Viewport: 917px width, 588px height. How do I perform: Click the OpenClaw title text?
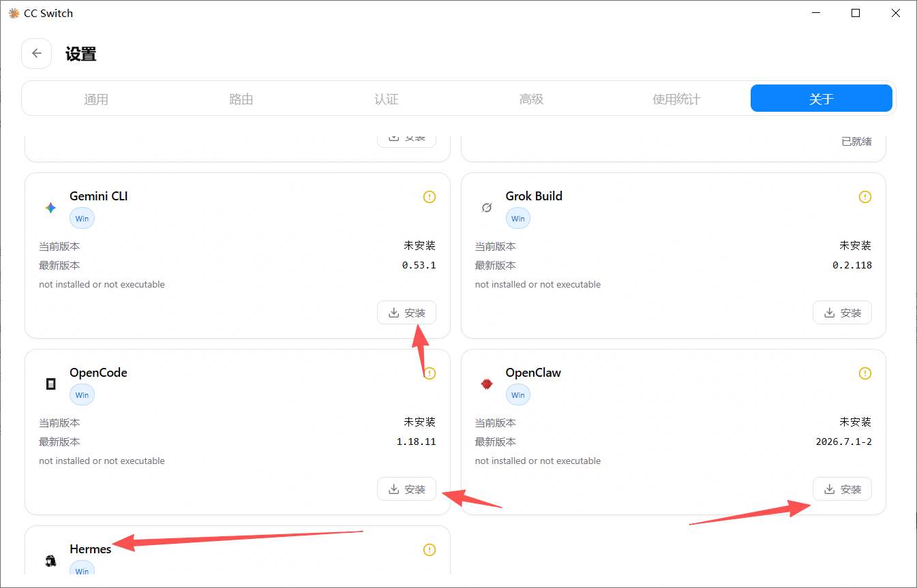(533, 373)
